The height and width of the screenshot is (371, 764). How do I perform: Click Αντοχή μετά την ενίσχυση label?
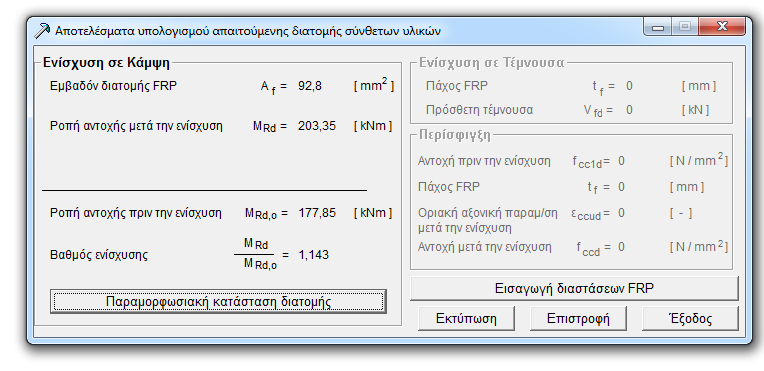(x=485, y=247)
